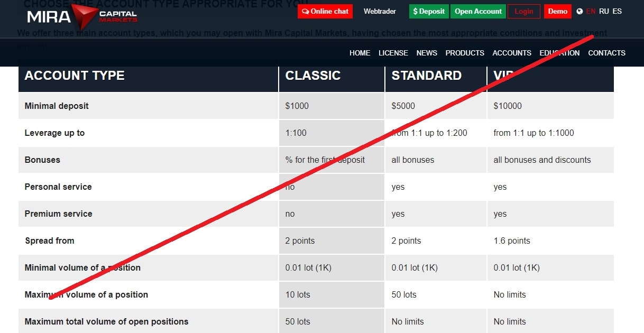Click the 1:100 leverage cell

coord(332,133)
